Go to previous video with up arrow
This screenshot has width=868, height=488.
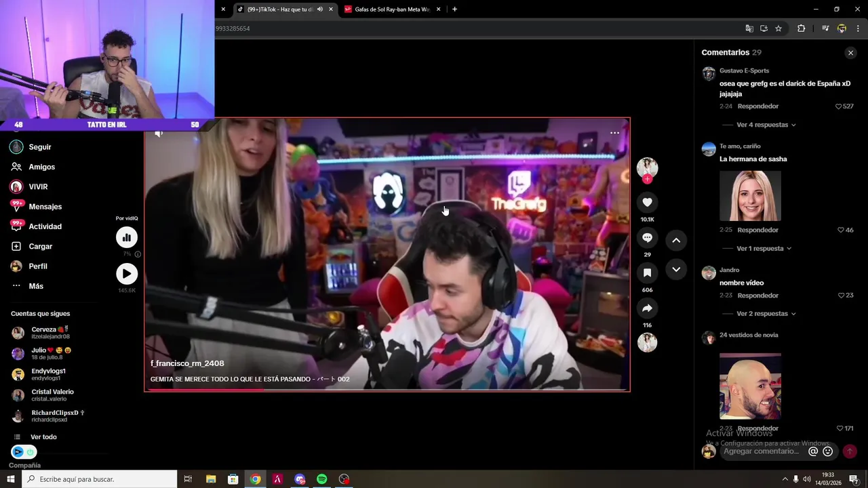(676, 240)
